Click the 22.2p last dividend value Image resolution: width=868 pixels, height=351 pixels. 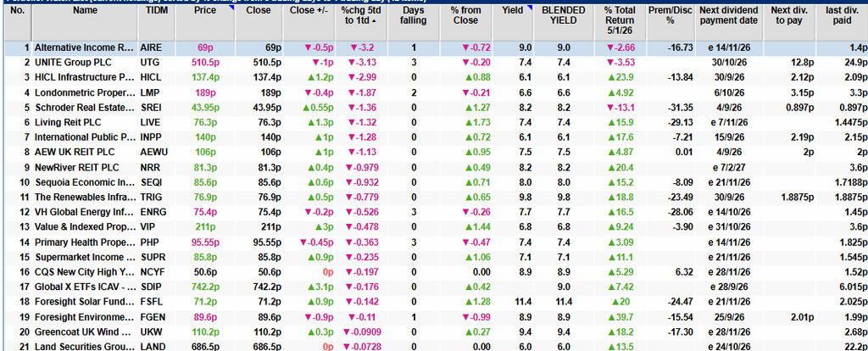point(856,347)
